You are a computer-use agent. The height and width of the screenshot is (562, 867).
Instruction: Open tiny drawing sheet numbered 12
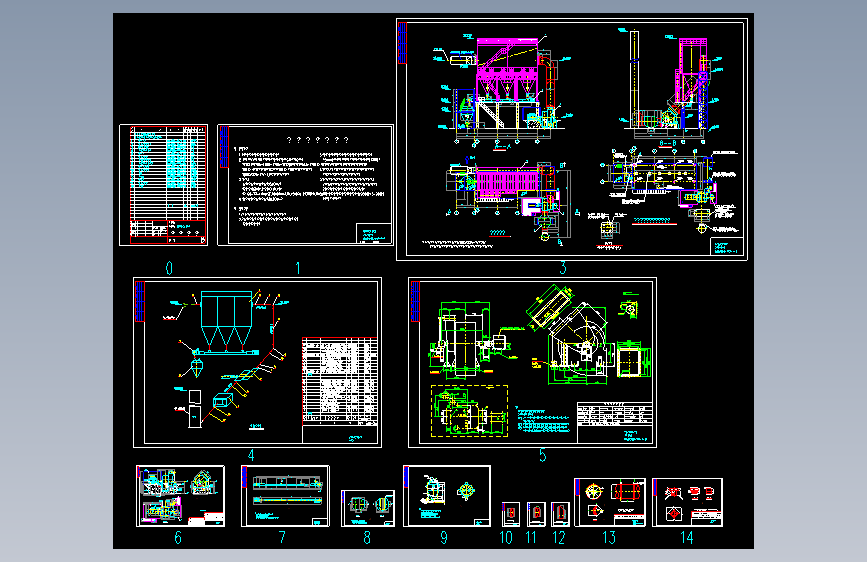click(561, 514)
